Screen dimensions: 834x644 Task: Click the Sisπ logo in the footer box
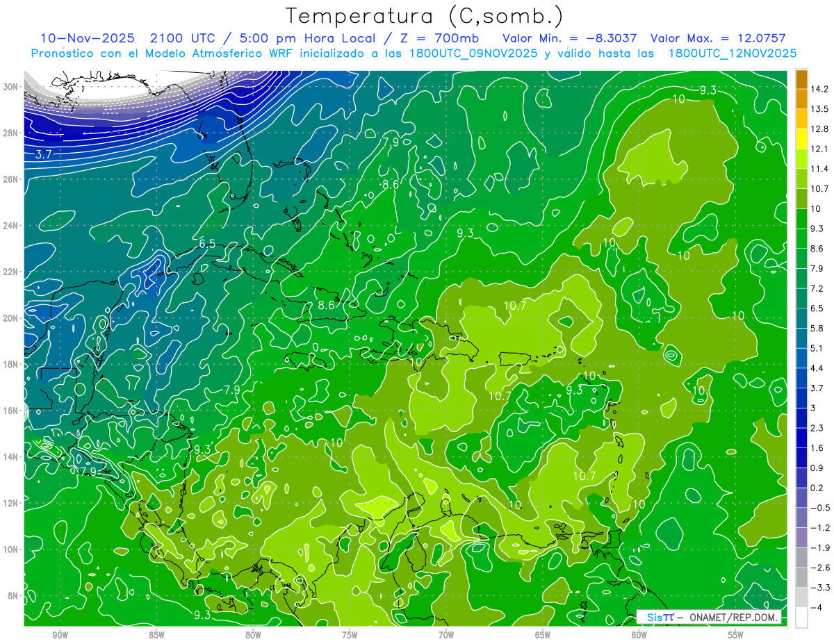click(x=660, y=617)
